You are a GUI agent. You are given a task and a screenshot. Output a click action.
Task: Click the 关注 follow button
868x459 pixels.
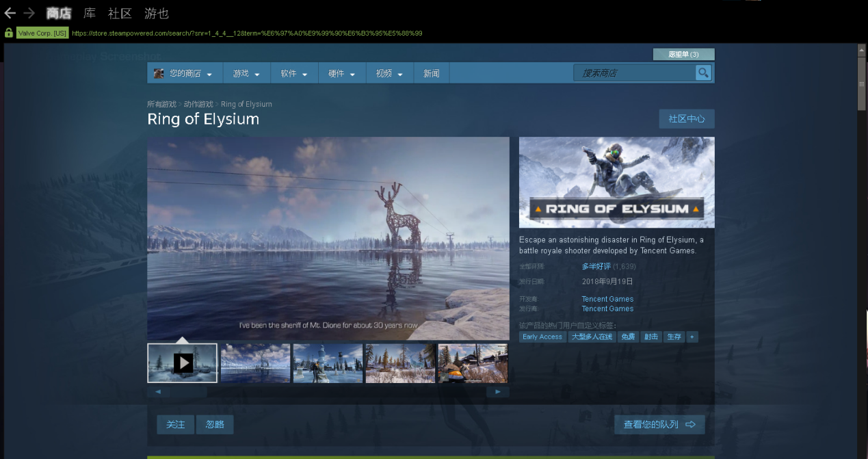tap(175, 424)
